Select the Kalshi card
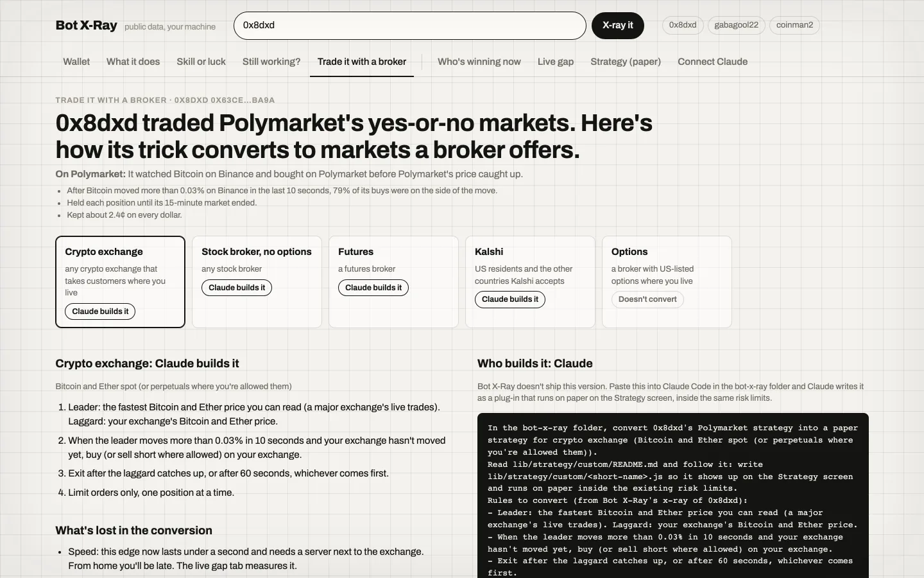924x578 pixels. pos(530,282)
